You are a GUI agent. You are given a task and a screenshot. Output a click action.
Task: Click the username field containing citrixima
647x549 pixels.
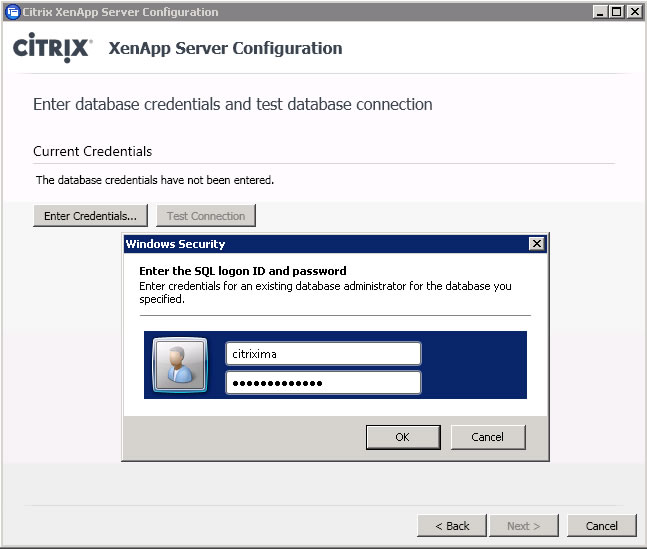point(324,354)
